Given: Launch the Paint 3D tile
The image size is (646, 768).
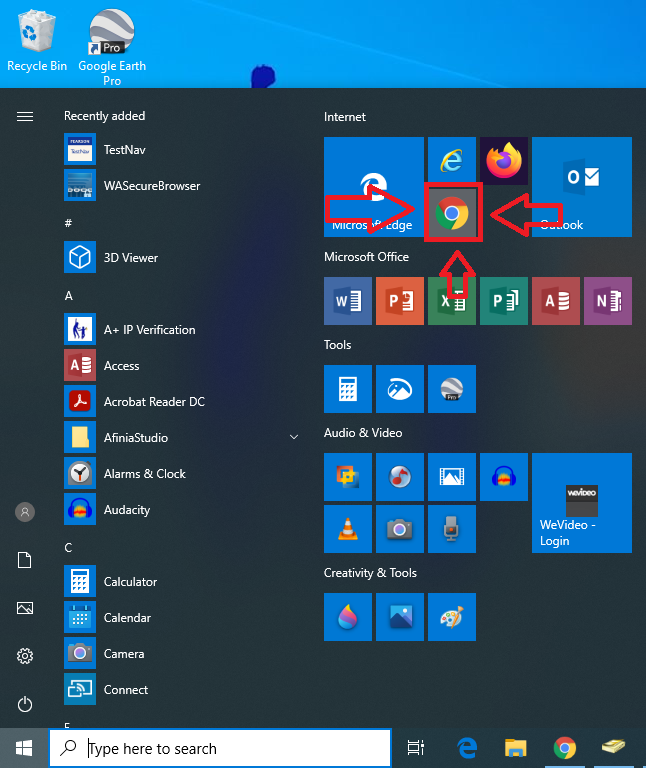Looking at the screenshot, I should coord(348,617).
